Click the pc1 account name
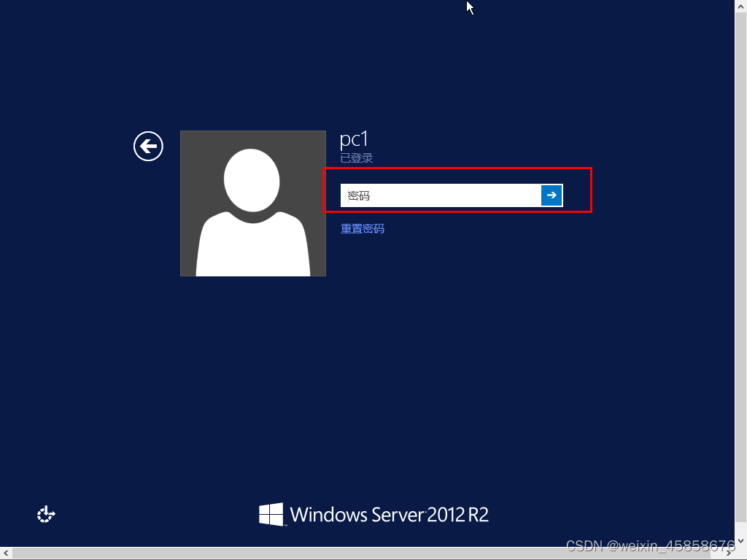This screenshot has width=747, height=560. pyautogui.click(x=354, y=139)
